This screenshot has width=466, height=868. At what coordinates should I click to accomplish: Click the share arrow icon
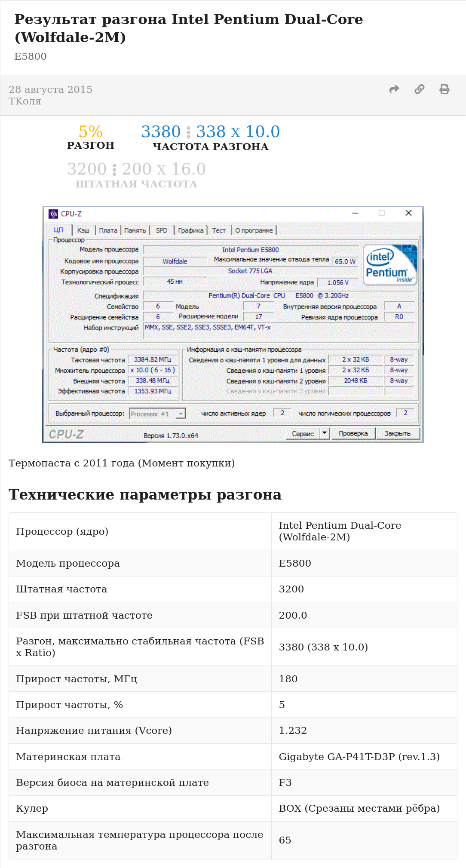(394, 89)
